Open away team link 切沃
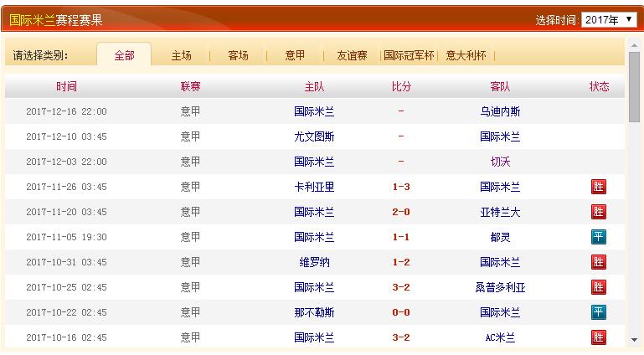The width and height of the screenshot is (644, 355). click(500, 162)
